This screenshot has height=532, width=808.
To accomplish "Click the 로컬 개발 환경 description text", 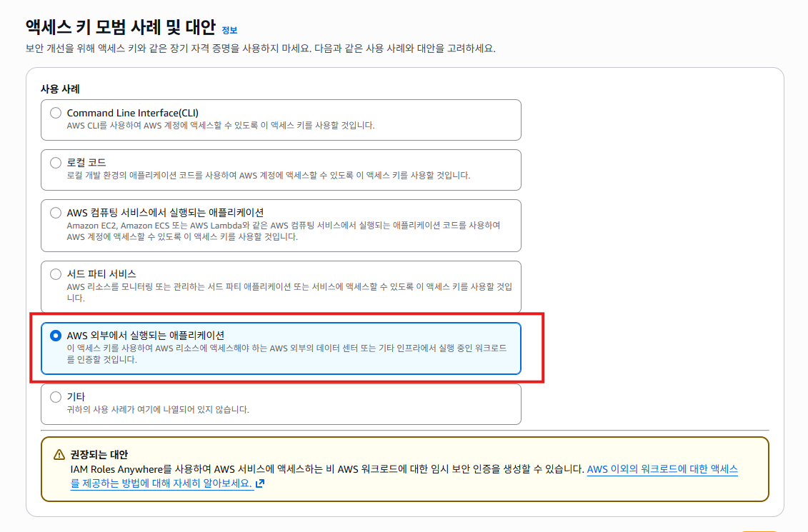I will click(268, 176).
